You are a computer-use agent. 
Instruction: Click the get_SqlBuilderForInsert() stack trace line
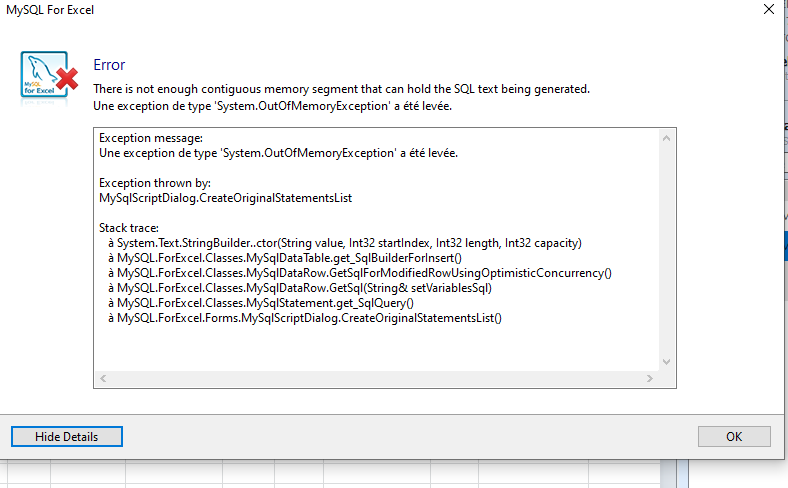click(284, 258)
